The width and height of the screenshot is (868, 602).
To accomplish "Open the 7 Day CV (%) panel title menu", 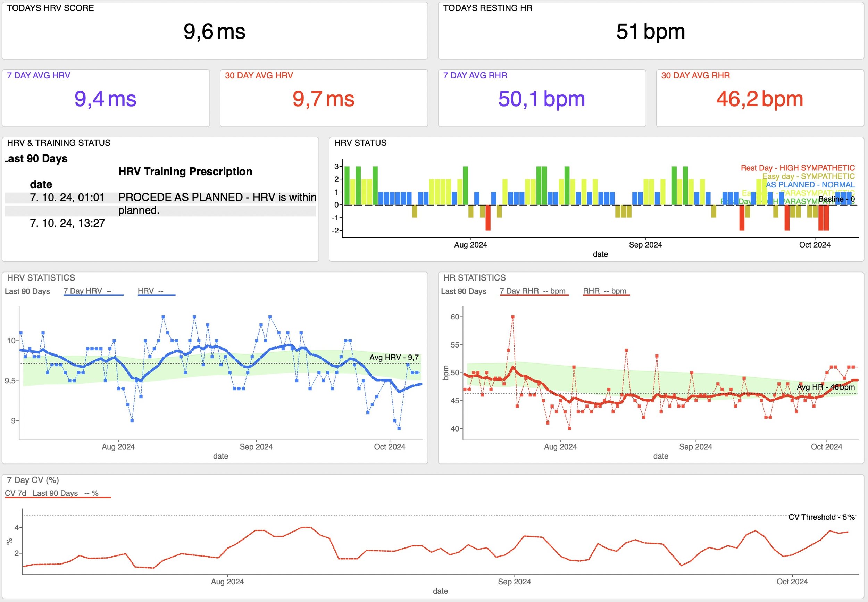I will coord(33,480).
